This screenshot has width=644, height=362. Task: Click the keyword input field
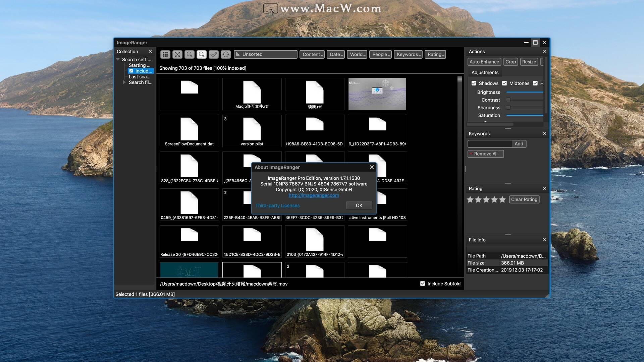coord(490,143)
